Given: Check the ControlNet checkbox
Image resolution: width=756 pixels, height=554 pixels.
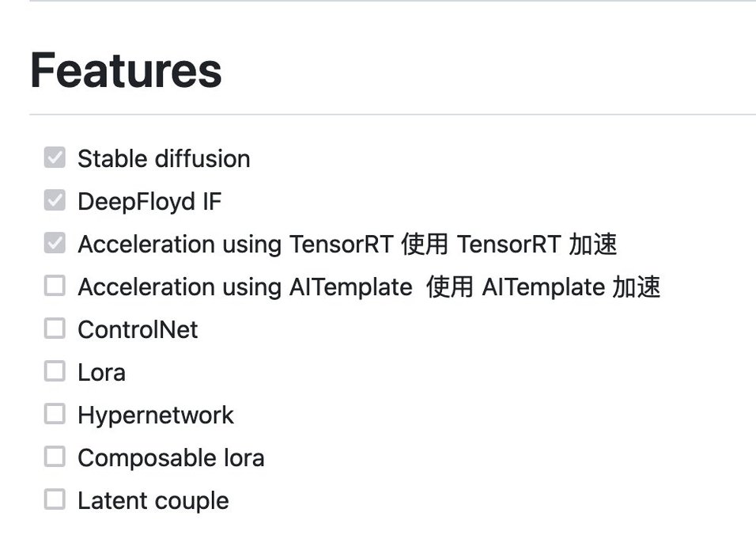Looking at the screenshot, I should point(55,329).
